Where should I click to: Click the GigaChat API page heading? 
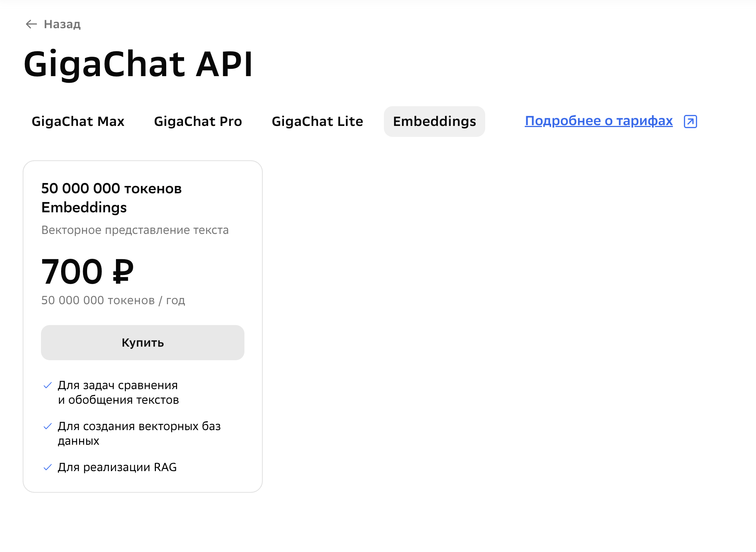[x=138, y=64]
